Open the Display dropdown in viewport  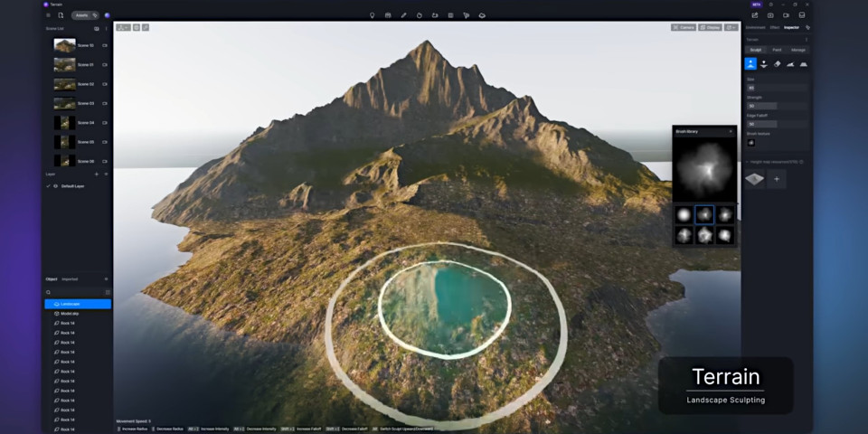[x=711, y=27]
